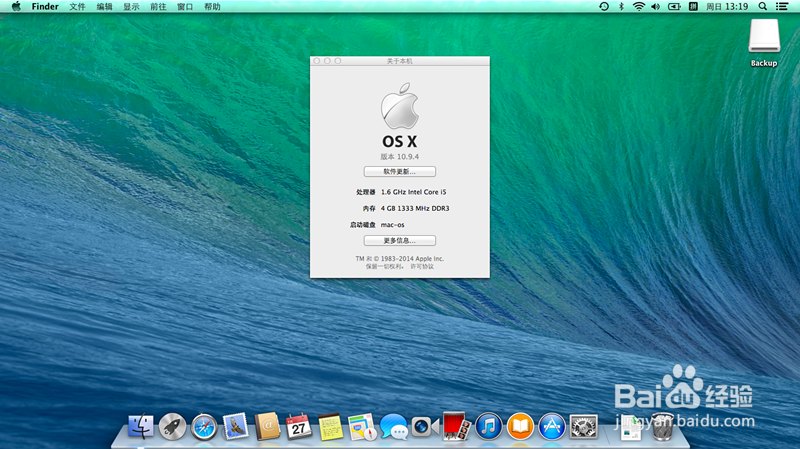800x449 pixels.
Task: Open yellow Notes icon in Dock
Action: 331,427
